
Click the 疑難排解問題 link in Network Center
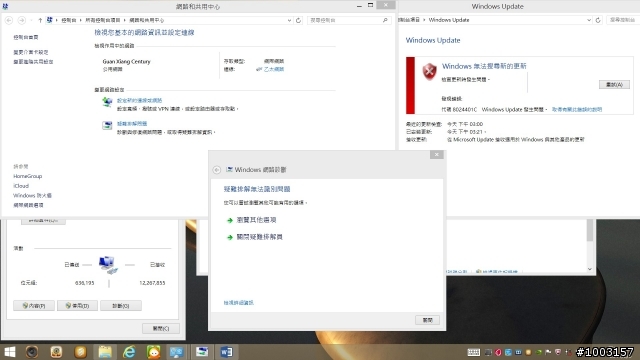[x=132, y=123]
